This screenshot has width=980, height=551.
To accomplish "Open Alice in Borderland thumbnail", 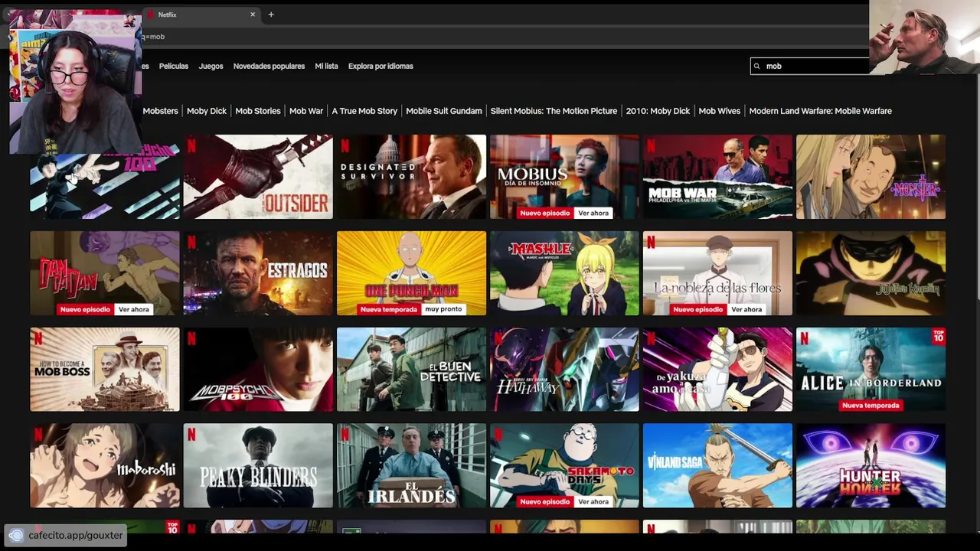I will [x=871, y=370].
